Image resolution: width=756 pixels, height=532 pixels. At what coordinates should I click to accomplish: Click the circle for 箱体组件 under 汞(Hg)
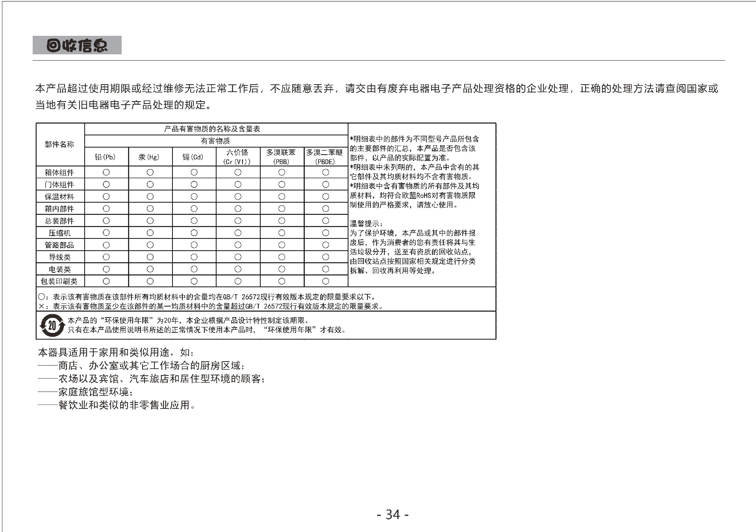tap(150, 172)
